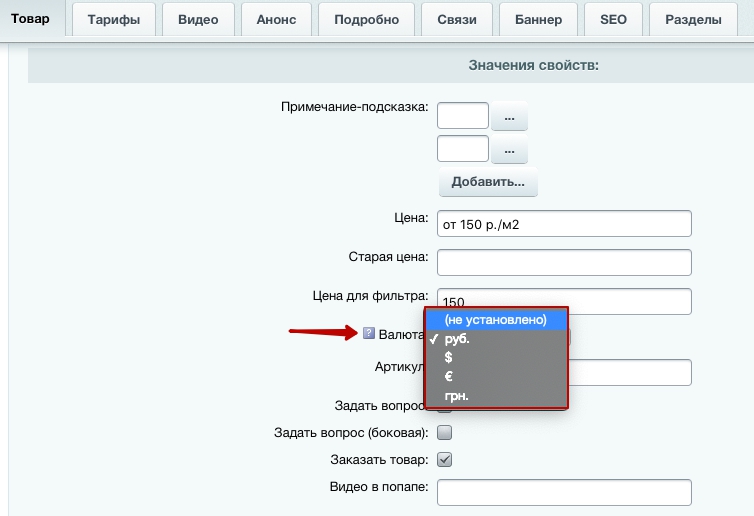754x516 pixels.
Task: Click the 'Цена:' field label
Action: pyautogui.click(x=411, y=218)
